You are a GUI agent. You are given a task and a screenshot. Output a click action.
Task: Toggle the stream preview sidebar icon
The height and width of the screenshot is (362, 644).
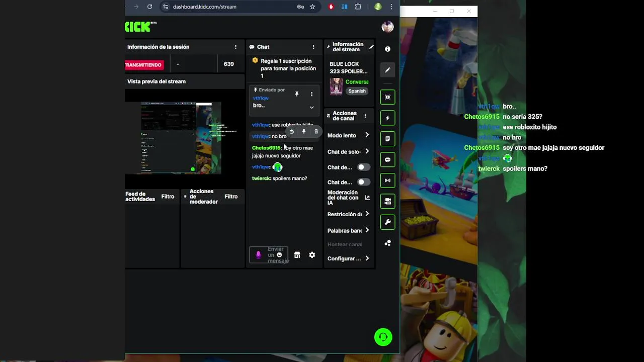[387, 97]
